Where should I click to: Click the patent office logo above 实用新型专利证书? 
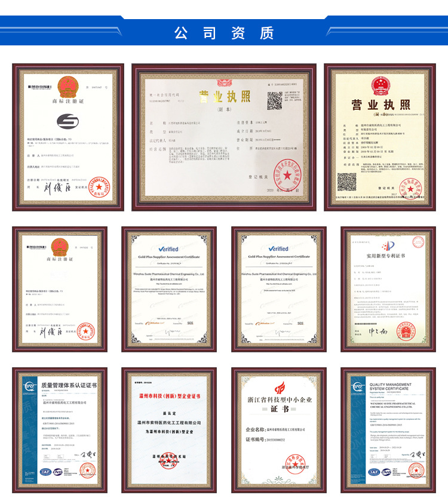tap(388, 245)
